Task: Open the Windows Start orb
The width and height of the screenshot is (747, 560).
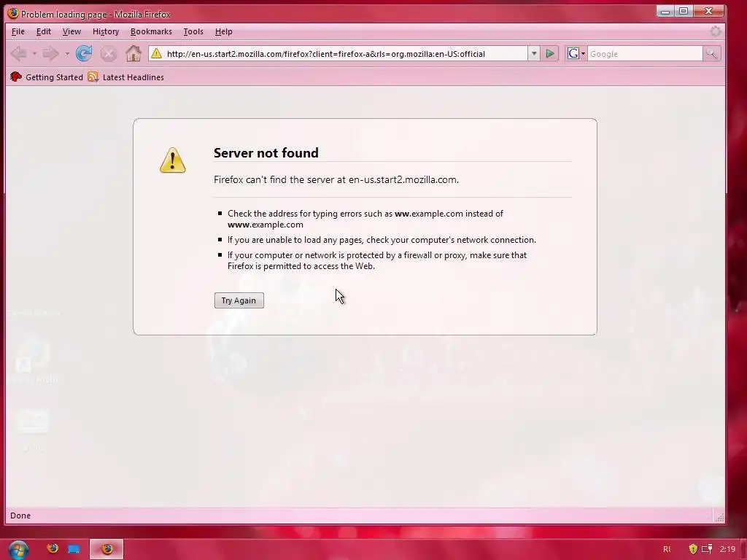Action: 18,550
